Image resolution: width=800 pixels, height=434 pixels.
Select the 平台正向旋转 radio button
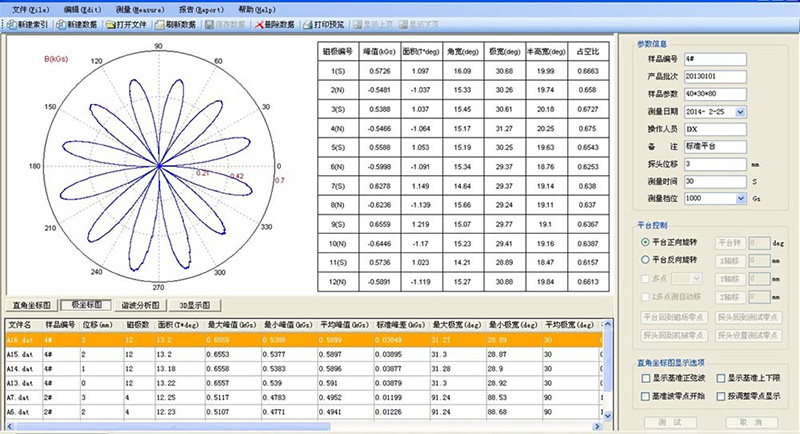645,242
